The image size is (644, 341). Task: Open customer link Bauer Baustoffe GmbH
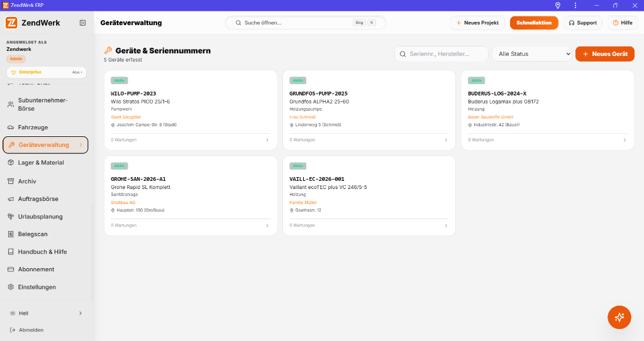click(x=491, y=117)
